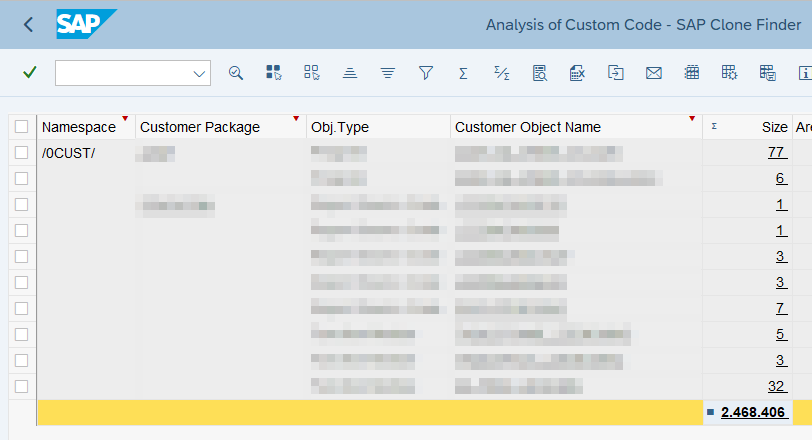Open the Details magnifier icon
Screen dimensions: 812x440
(236, 72)
